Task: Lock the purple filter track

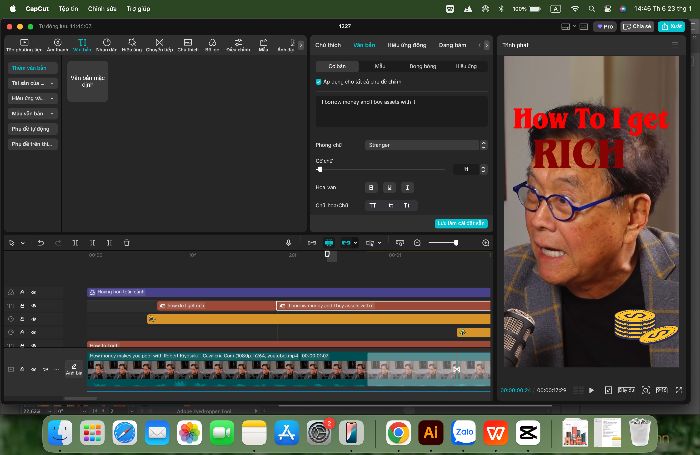Action: pyautogui.click(x=22, y=292)
